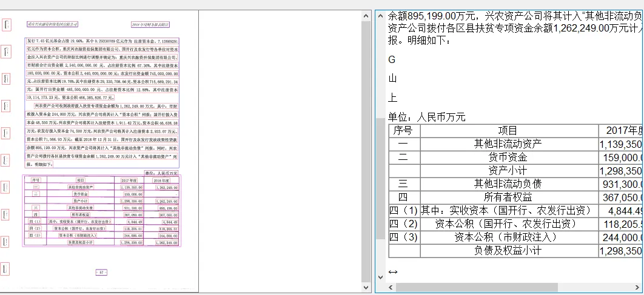Viewport: 644px width, 295px height.
Task: Select the 货币资金 cell in the extracted table
Action: click(x=508, y=157)
